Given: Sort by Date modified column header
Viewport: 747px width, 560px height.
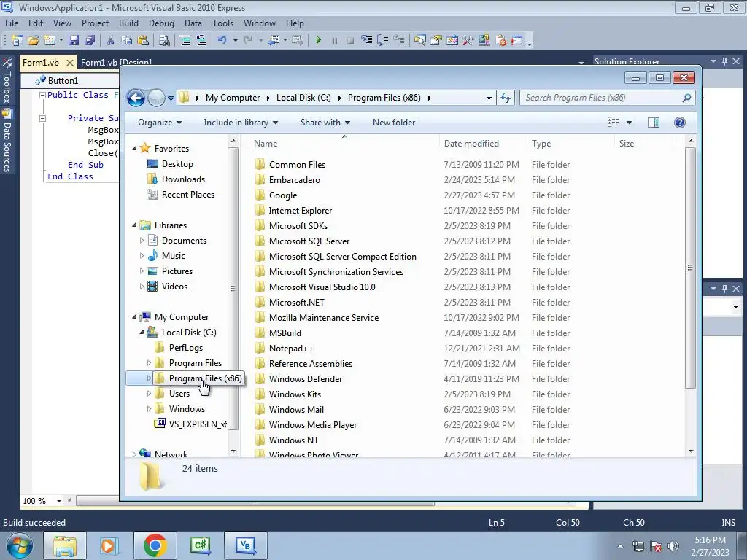Looking at the screenshot, I should pos(483,144).
